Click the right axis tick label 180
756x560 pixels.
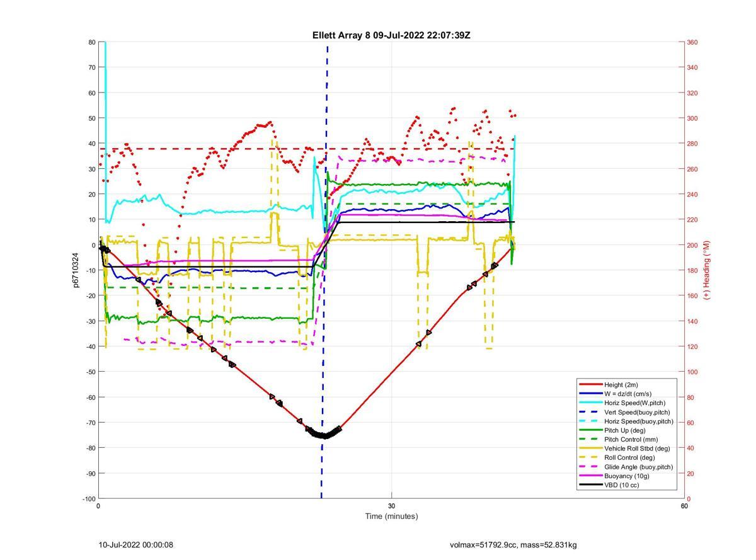[x=692, y=271]
